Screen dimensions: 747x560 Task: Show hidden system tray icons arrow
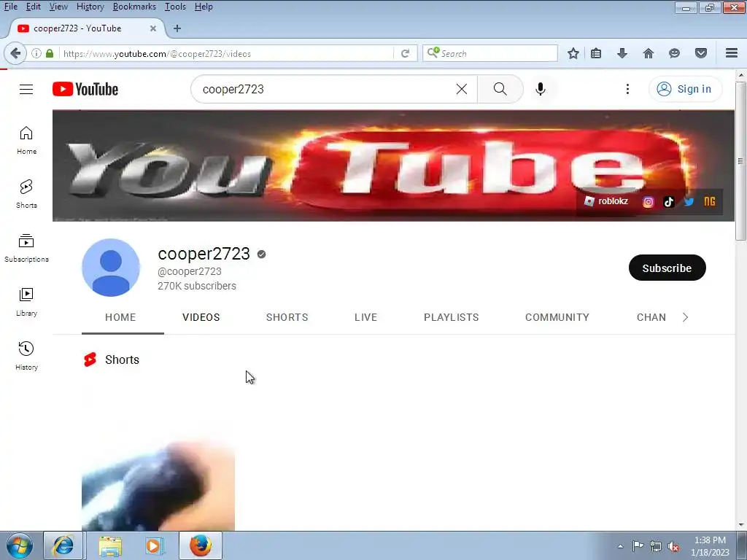[620, 546]
